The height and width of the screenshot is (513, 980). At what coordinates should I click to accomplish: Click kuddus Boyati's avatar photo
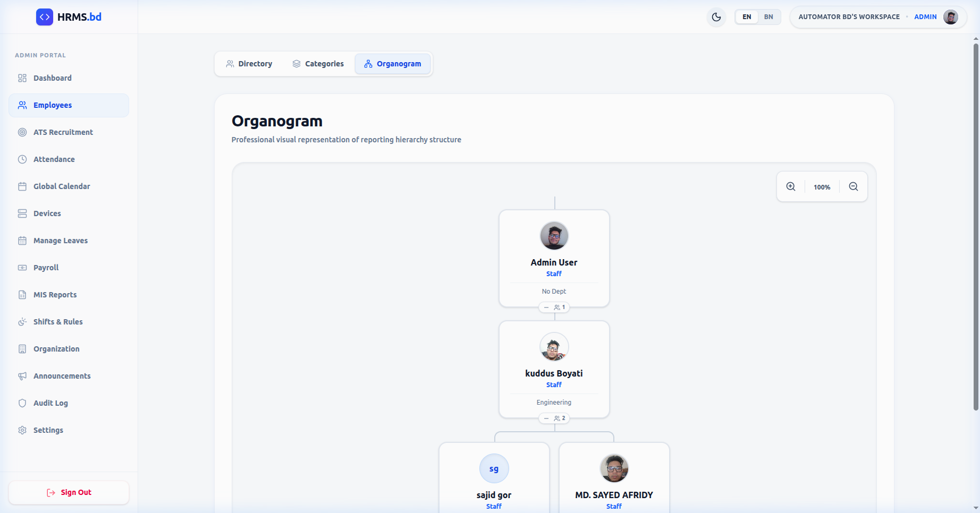pyautogui.click(x=554, y=347)
